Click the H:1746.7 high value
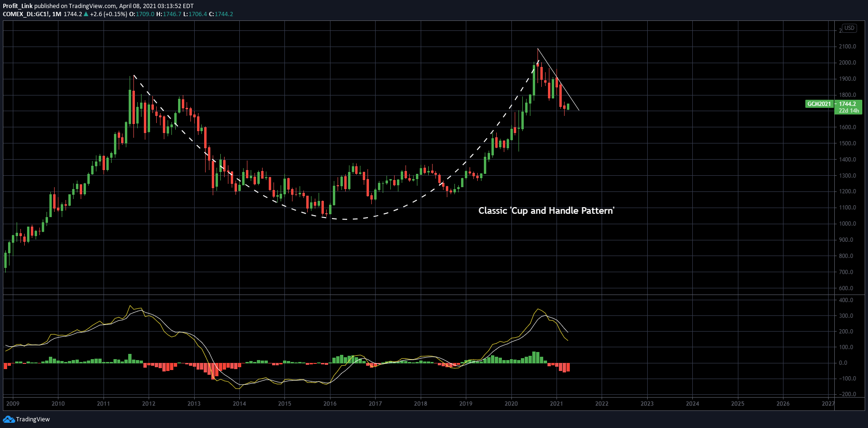The width and height of the screenshot is (868, 428). [169, 14]
